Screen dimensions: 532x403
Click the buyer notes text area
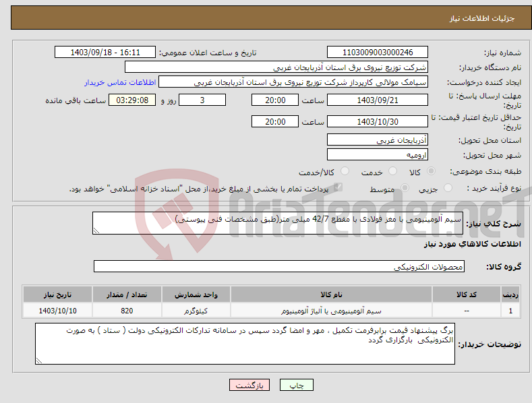tap(245, 344)
